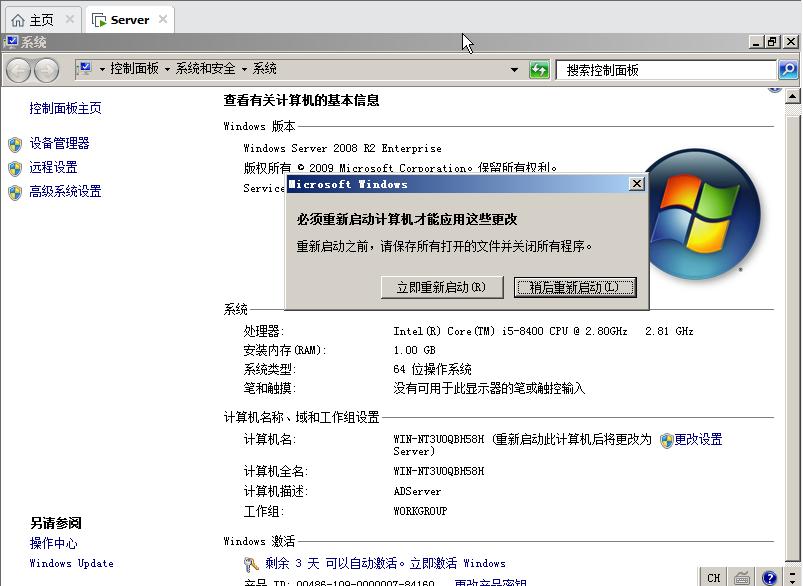Click the on-screen keyboard tray icon

pyautogui.click(x=742, y=578)
